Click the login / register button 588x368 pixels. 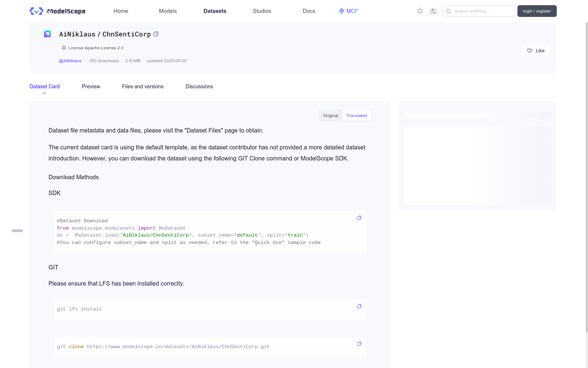coord(537,11)
